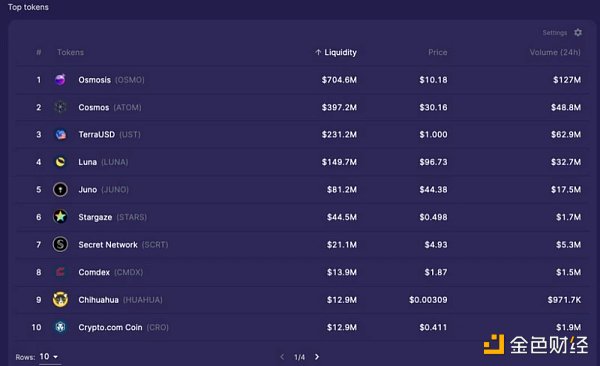The image size is (600, 366).
Task: Select the Secret Network logo
Action: [x=60, y=244]
